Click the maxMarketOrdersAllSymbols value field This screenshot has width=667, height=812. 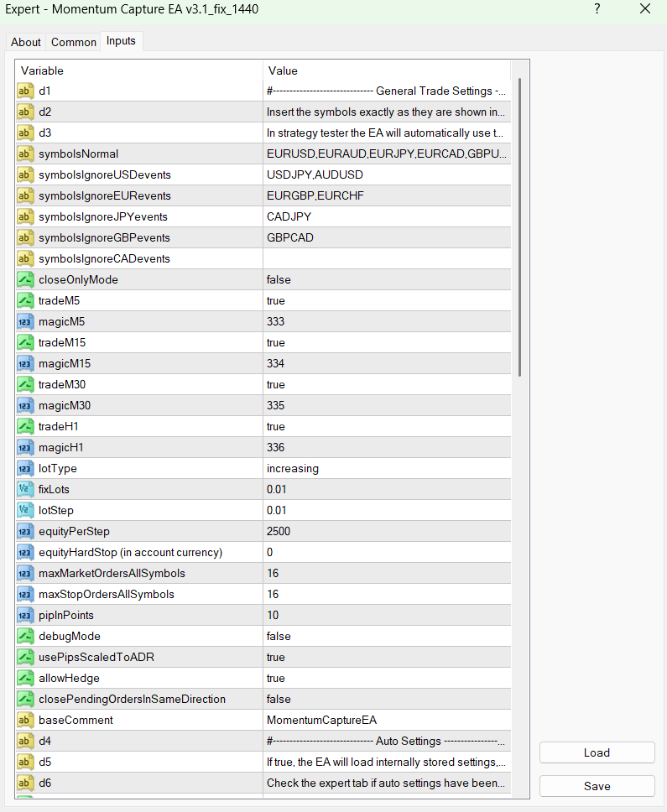(386, 573)
